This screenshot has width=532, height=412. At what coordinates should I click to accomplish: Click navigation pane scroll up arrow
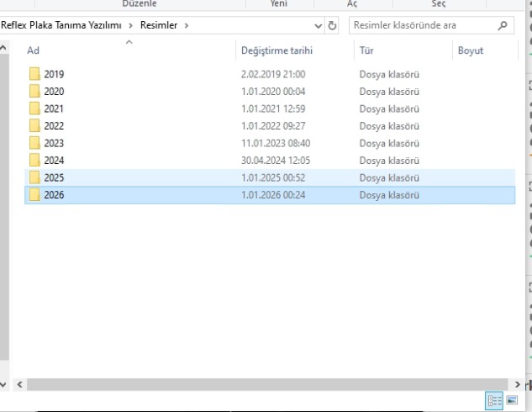[x=3, y=48]
